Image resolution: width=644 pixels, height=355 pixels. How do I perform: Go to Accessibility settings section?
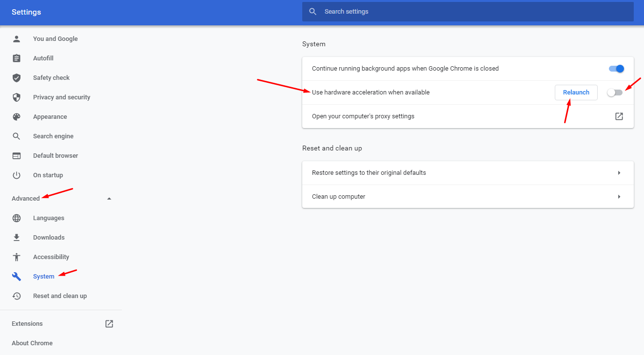[x=51, y=257]
